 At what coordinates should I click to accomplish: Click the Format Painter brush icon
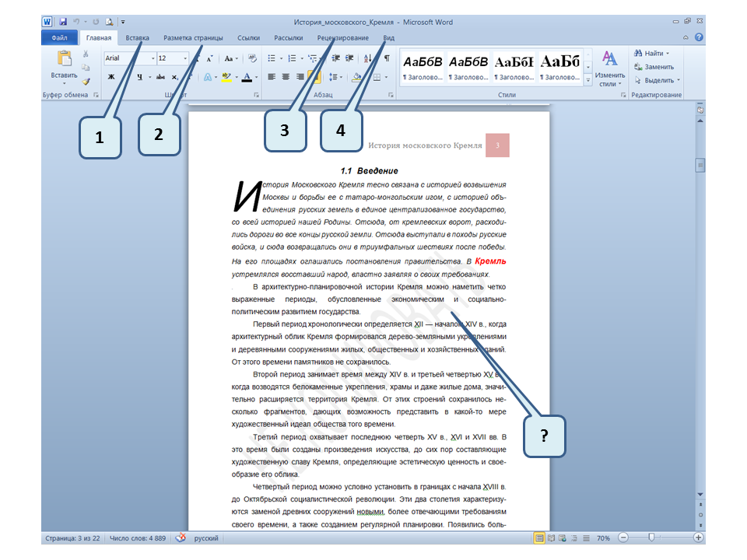[x=86, y=80]
